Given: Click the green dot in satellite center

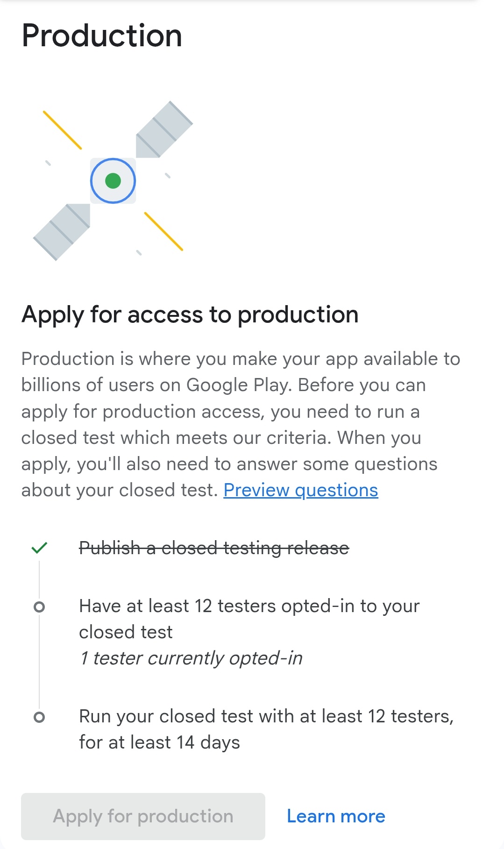Looking at the screenshot, I should (113, 181).
